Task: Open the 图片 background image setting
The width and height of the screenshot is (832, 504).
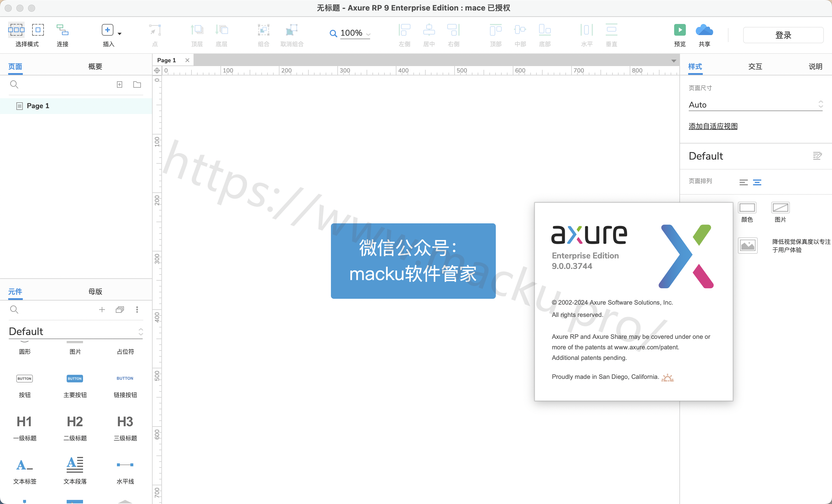Action: click(780, 208)
